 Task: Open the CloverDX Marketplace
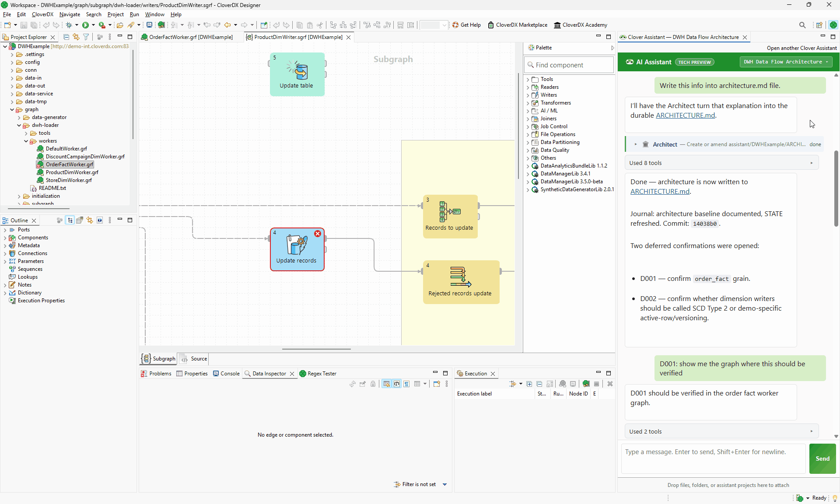tap(518, 25)
